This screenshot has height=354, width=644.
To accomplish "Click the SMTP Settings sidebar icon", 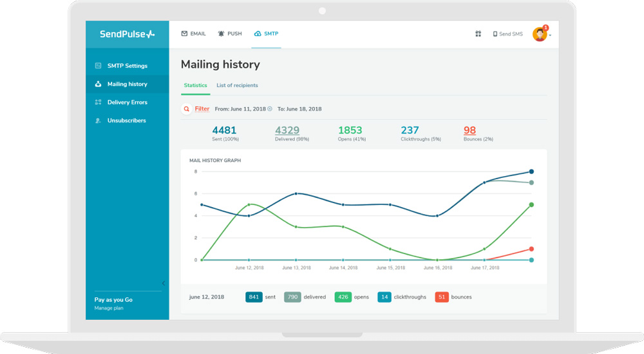I will pyautogui.click(x=98, y=66).
